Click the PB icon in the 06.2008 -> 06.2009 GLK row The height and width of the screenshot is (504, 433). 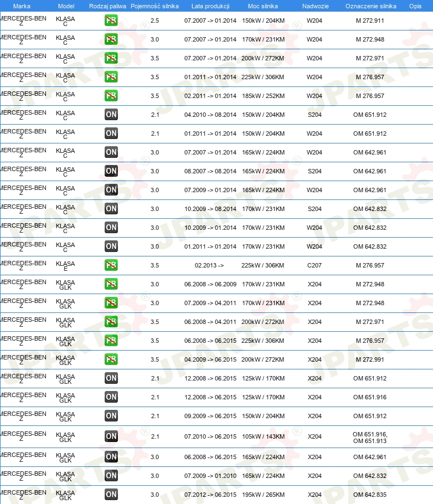(111, 284)
